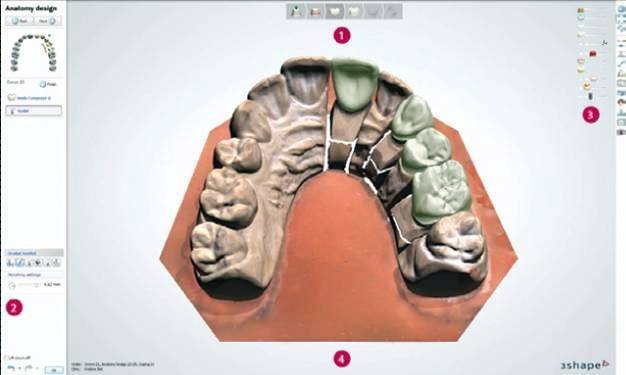This screenshot has width=626, height=375.
Task: Choose the highlighted second sculpt toolkit tool
Action: 20,262
